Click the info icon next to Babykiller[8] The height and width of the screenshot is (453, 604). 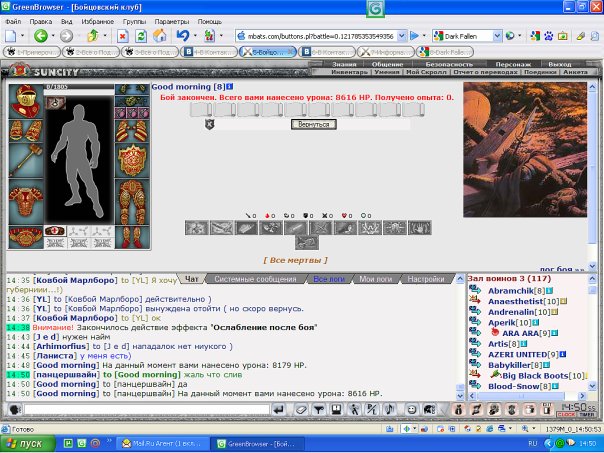pyautogui.click(x=547, y=365)
